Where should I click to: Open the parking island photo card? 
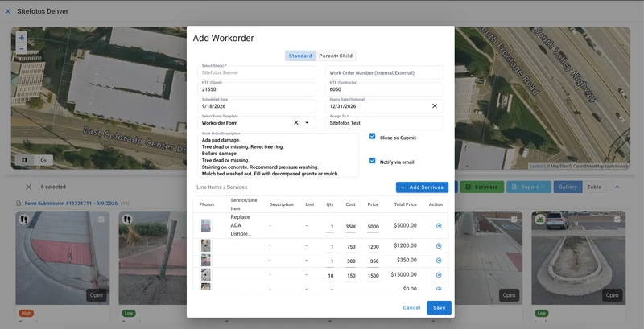pyautogui.click(x=578, y=257)
